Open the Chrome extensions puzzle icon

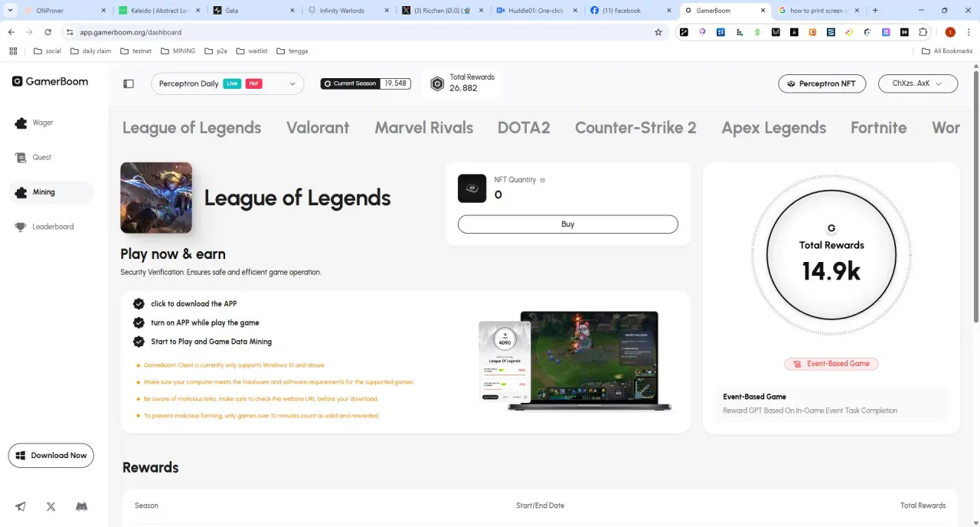point(923,32)
